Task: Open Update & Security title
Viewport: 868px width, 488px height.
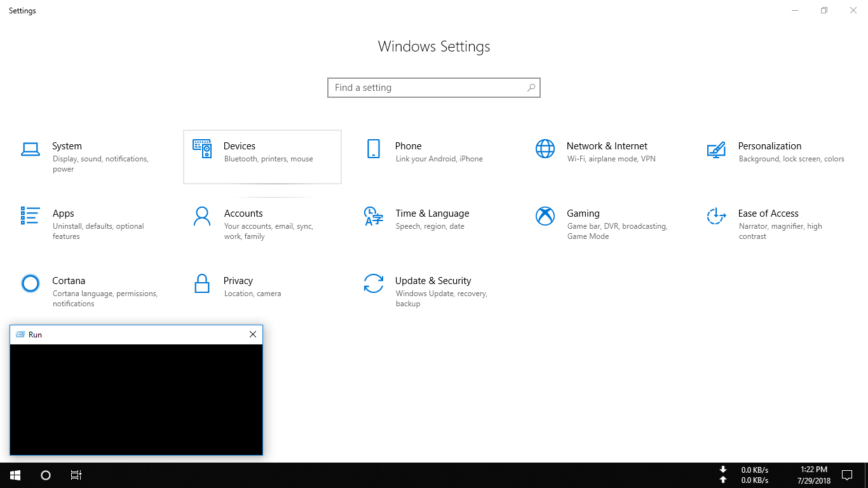Action: pyautogui.click(x=433, y=281)
